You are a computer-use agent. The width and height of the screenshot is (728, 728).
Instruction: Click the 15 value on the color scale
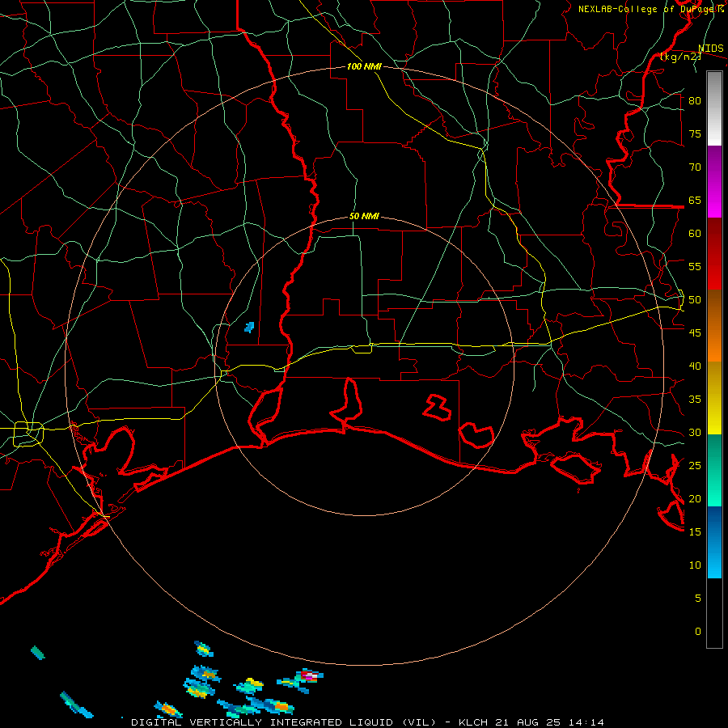(x=695, y=532)
